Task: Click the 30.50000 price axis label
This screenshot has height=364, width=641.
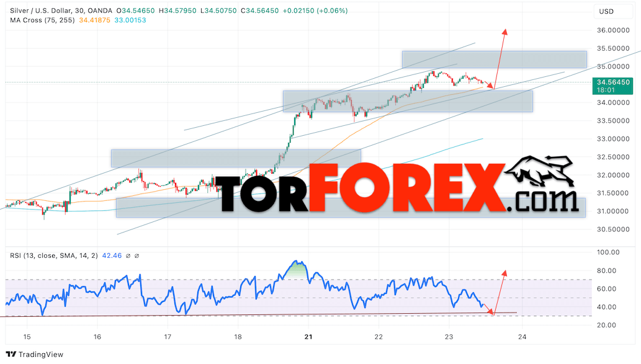Action: [613, 229]
